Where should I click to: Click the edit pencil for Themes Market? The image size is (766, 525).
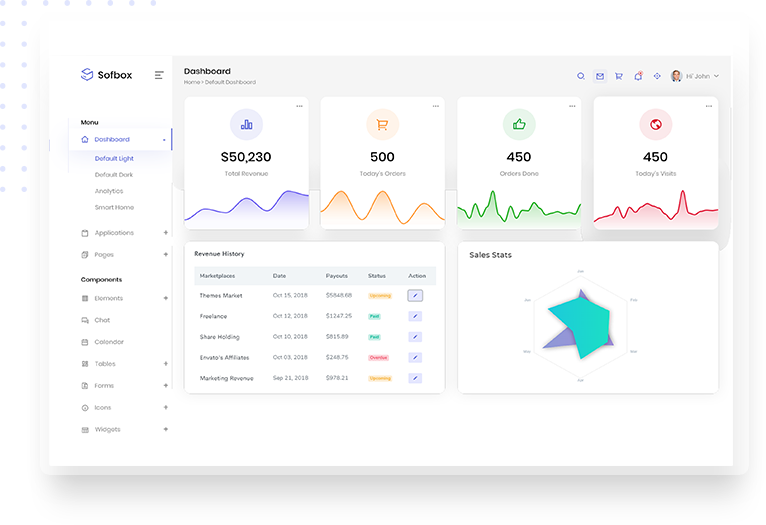tap(415, 295)
